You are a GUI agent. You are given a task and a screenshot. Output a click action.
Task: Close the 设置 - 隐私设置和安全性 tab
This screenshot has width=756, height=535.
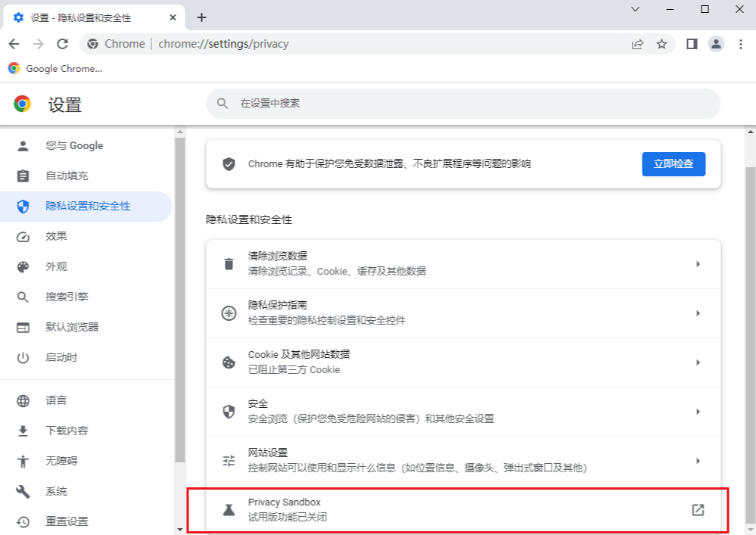click(173, 17)
